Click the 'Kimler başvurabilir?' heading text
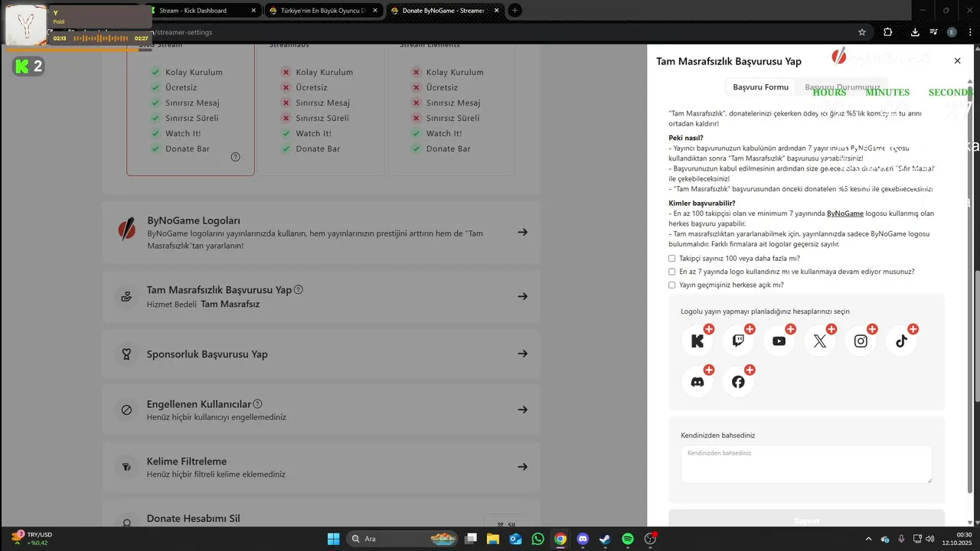Image resolution: width=980 pixels, height=551 pixels. click(x=702, y=203)
